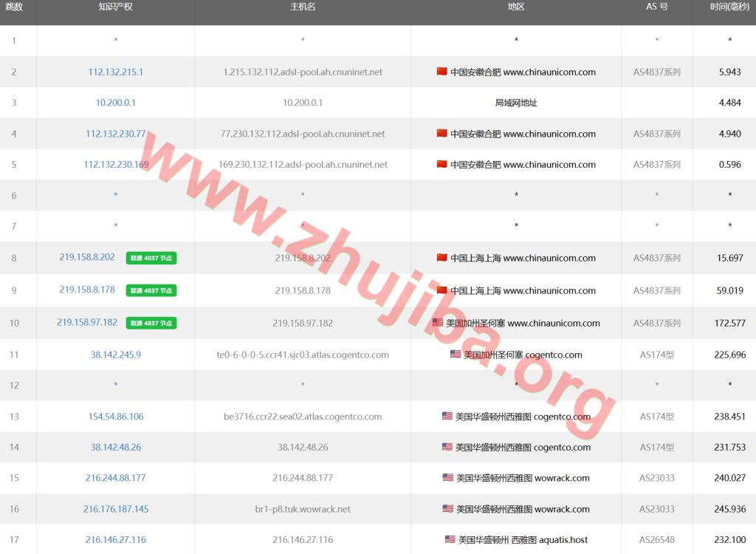Image resolution: width=756 pixels, height=554 pixels.
Task: Click the green 联通 4837 badge beside 219.158.97.182
Action: (151, 323)
